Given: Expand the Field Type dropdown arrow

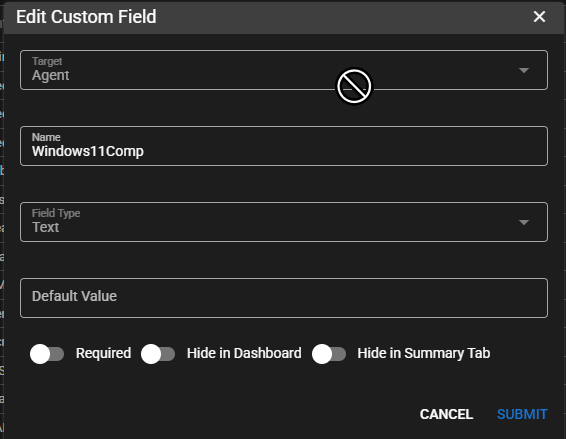Looking at the screenshot, I should (524, 222).
